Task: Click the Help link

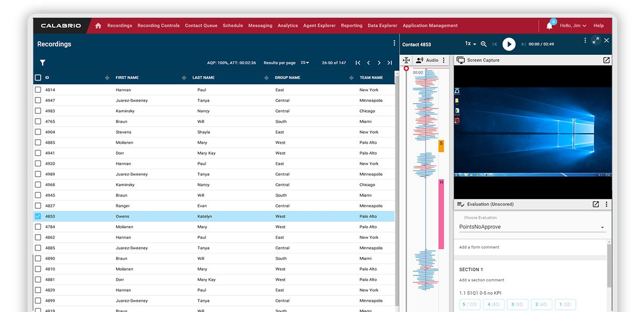Action: click(598, 26)
